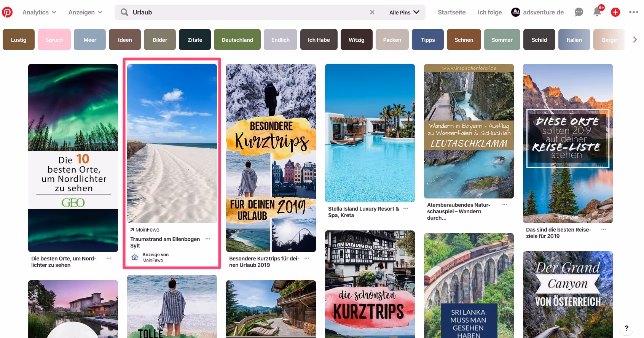Open options for Traumstrand am Ellenbogen Sylt pin
Image resolution: width=644 pixels, height=338 pixels.
point(208,239)
